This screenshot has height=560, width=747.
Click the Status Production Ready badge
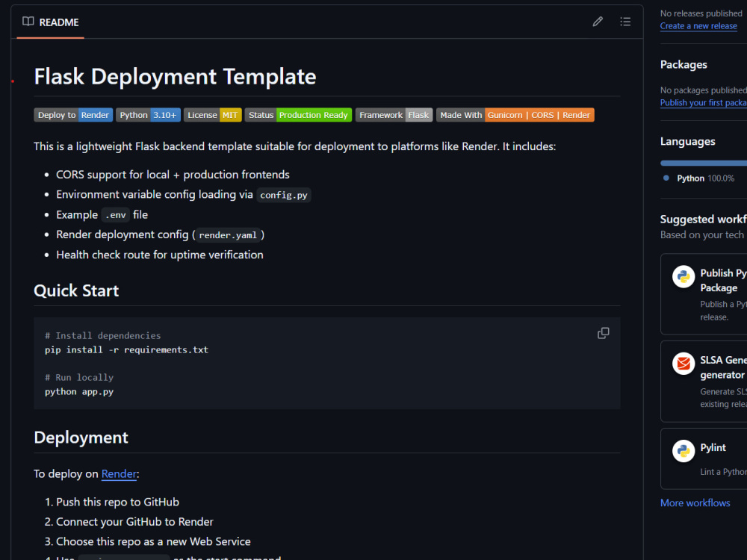pyautogui.click(x=298, y=114)
